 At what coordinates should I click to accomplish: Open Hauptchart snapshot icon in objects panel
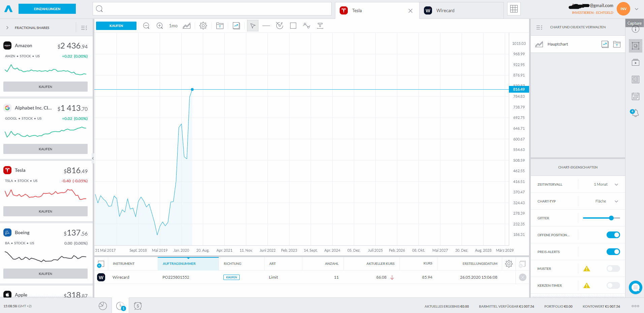click(605, 44)
